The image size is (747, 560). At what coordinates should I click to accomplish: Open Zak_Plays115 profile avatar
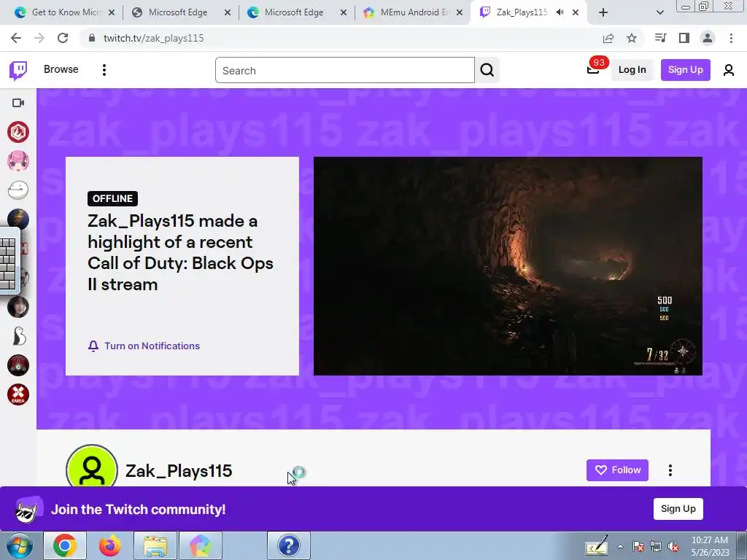pyautogui.click(x=92, y=467)
